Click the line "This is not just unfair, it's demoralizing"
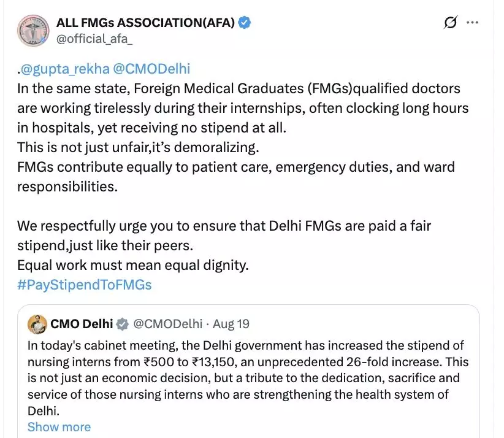This screenshot has width=504, height=438. point(142,147)
